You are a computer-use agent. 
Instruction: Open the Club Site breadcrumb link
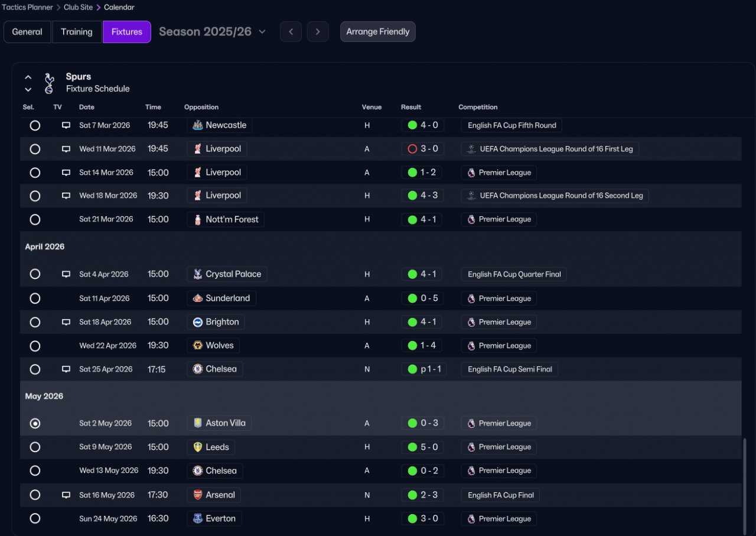(x=78, y=8)
